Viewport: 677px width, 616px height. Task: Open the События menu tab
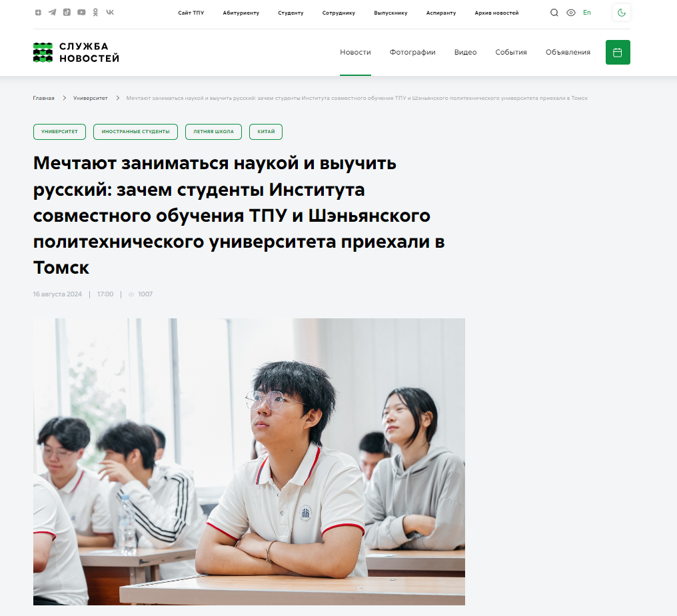pos(511,52)
